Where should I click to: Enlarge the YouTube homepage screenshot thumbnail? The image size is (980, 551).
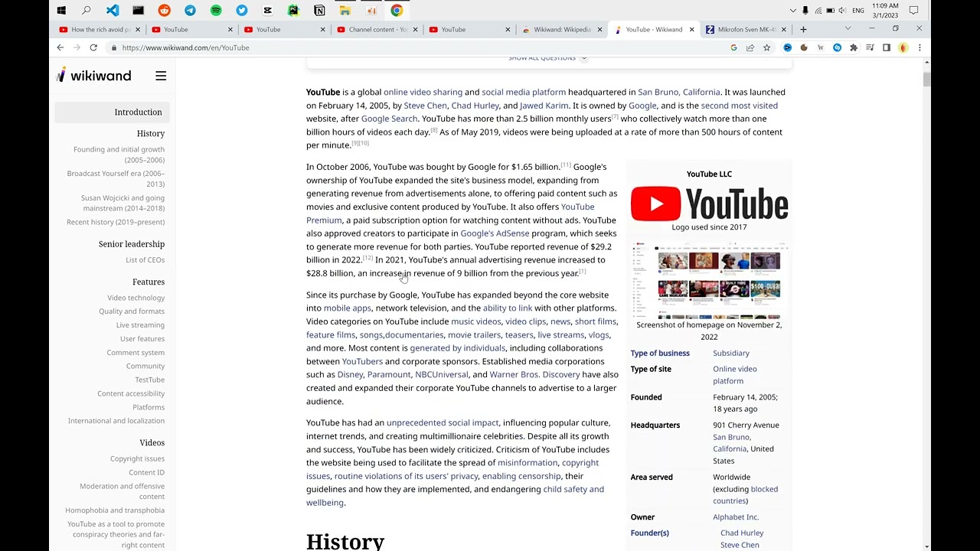[x=709, y=280]
